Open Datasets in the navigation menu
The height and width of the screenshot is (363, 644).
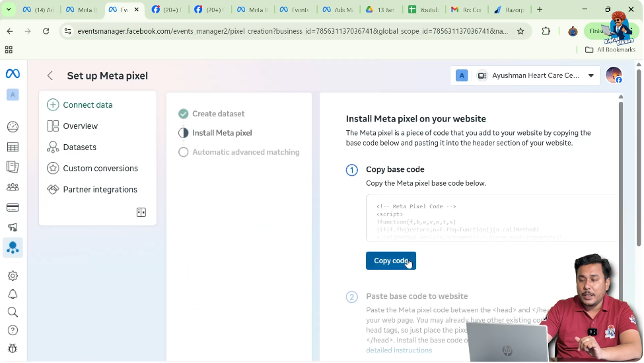click(x=79, y=147)
